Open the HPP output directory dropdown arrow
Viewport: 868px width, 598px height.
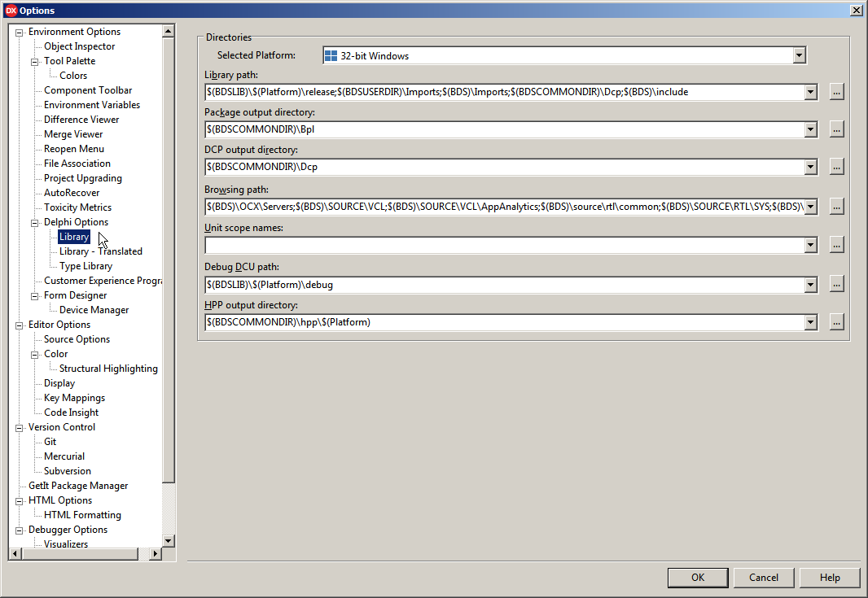click(810, 322)
